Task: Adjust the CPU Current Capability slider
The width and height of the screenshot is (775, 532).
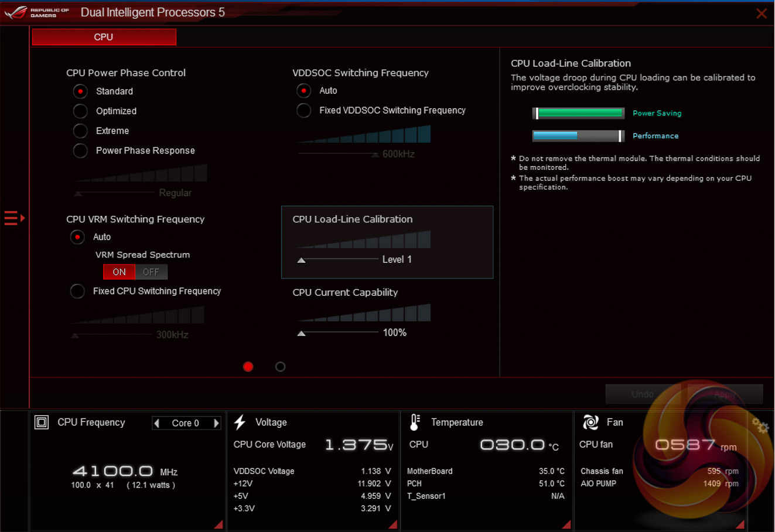Action: (301, 333)
